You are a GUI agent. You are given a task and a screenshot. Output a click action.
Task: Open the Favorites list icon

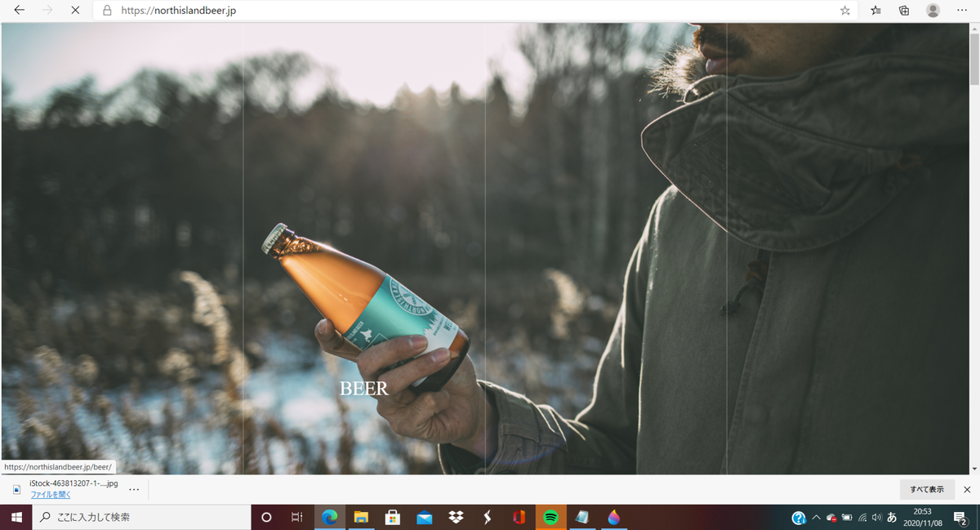coord(876,11)
